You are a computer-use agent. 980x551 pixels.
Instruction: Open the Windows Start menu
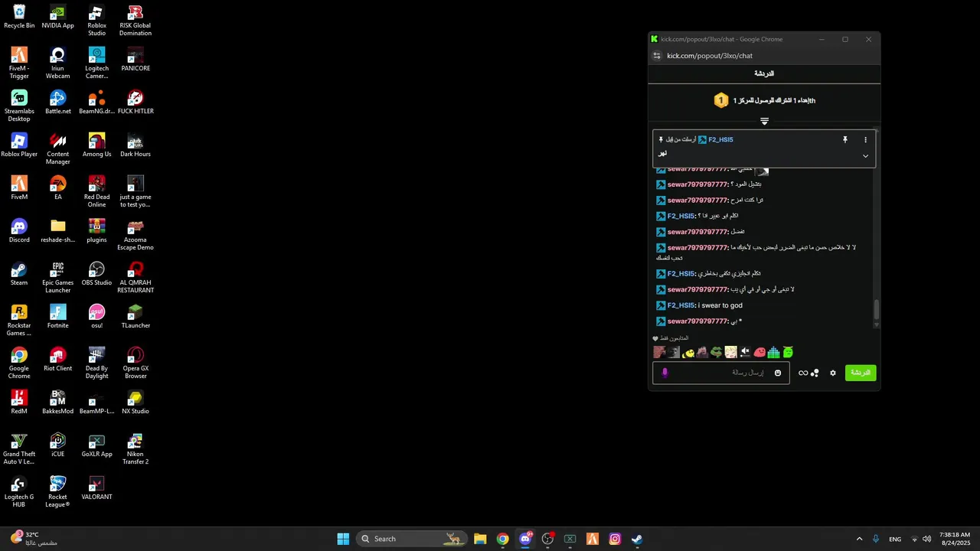pos(343,539)
